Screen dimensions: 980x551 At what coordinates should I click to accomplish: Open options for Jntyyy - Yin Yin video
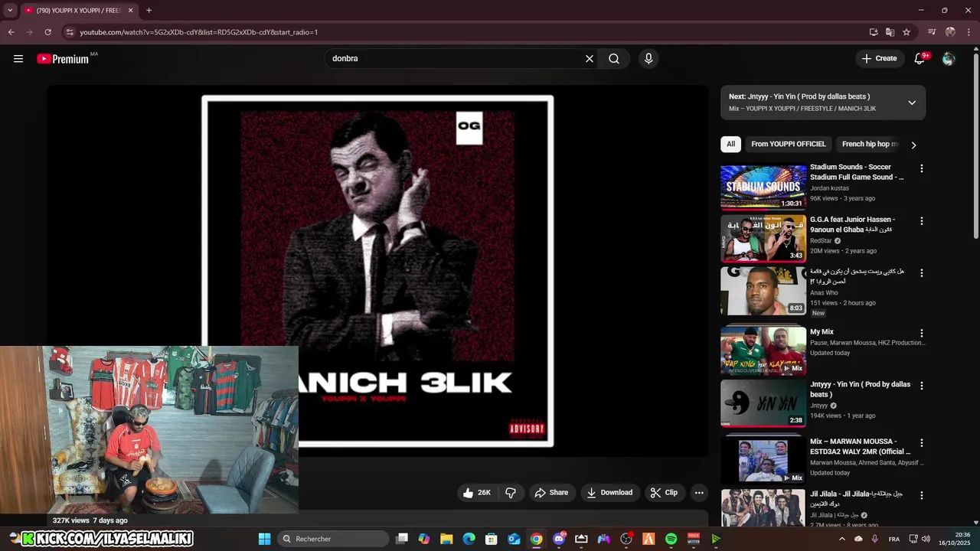click(922, 386)
